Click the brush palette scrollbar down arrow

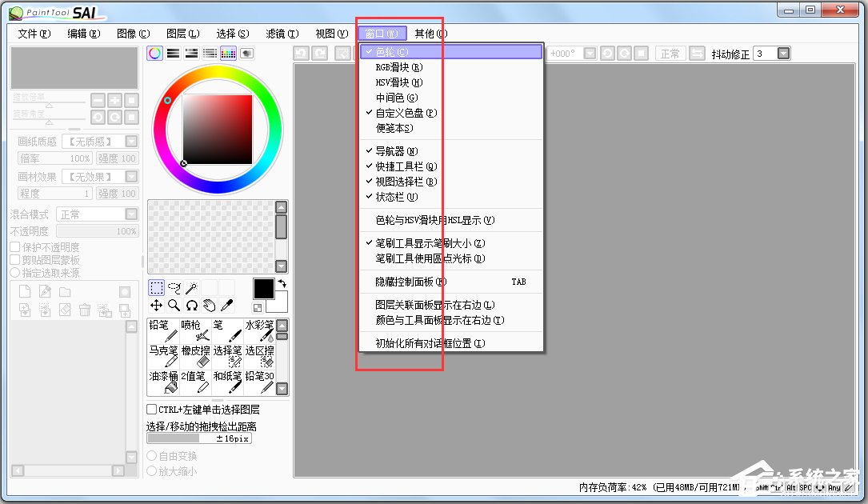click(282, 390)
